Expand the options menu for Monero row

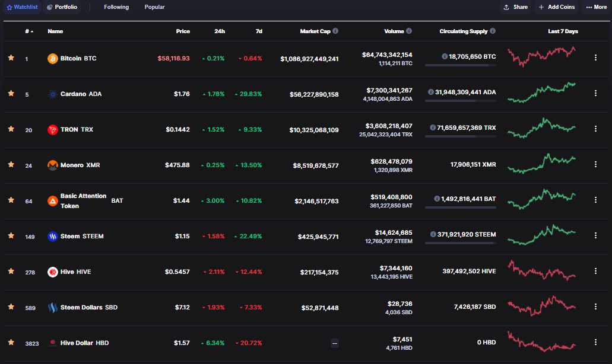[595, 165]
